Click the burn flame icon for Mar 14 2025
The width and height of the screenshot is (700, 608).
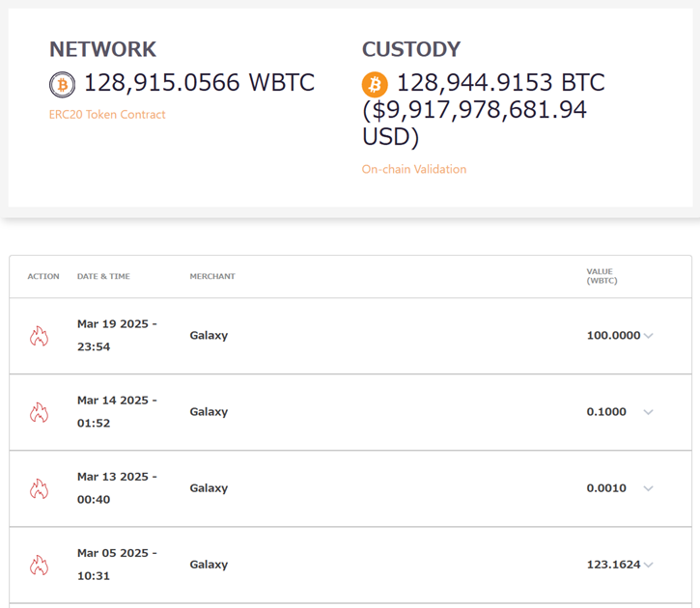click(x=39, y=412)
